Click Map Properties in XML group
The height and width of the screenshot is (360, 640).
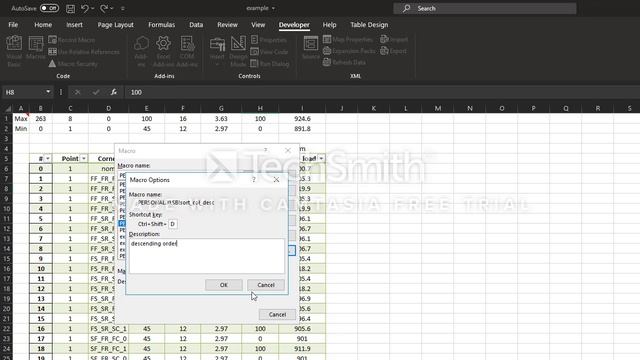coord(348,40)
